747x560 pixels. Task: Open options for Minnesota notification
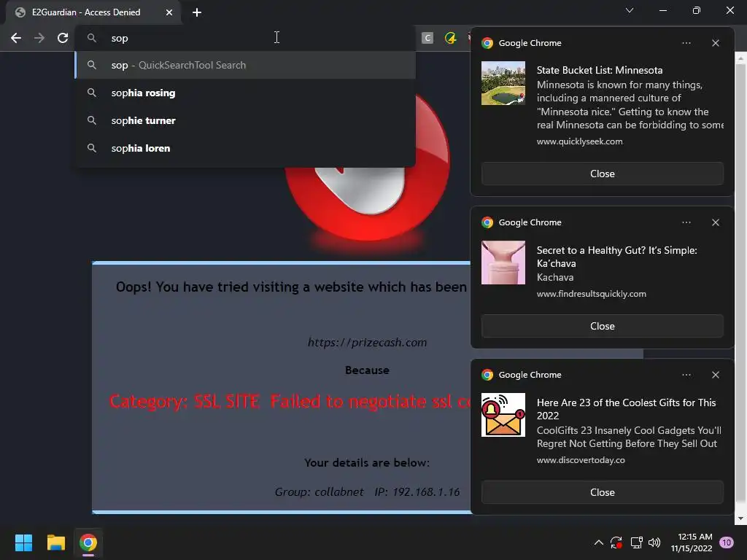[686, 43]
